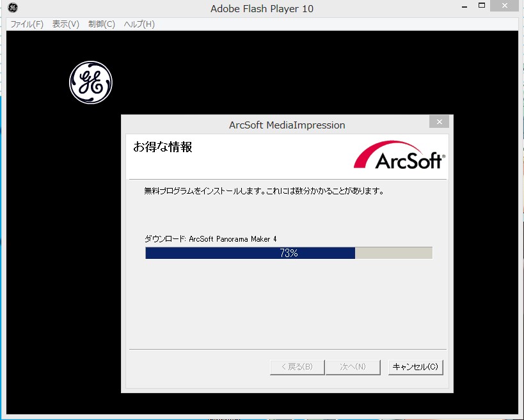
Task: Close the Adobe Flash Player 10 window
Action: tap(505, 6)
